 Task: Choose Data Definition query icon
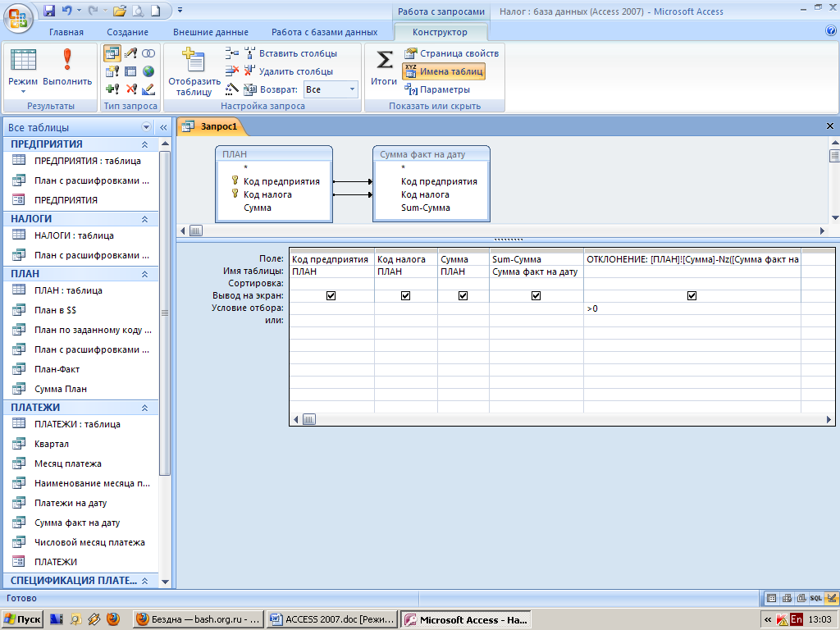coord(148,89)
